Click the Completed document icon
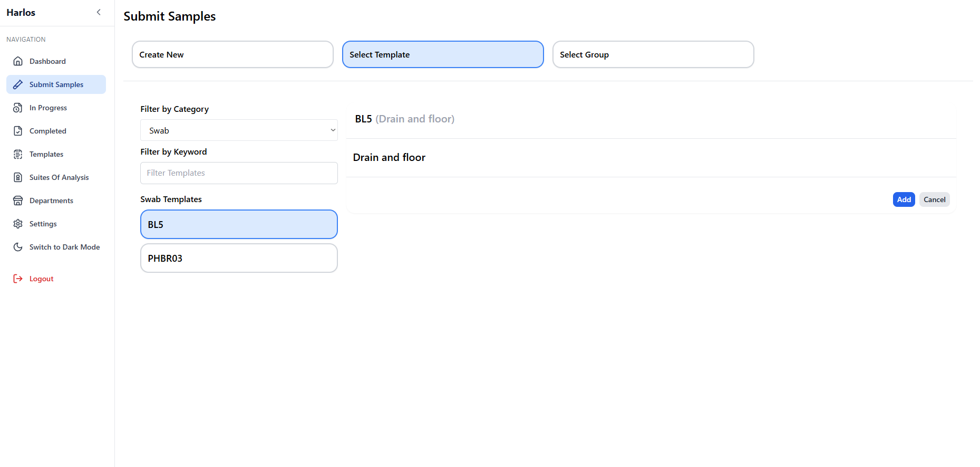 tap(18, 131)
